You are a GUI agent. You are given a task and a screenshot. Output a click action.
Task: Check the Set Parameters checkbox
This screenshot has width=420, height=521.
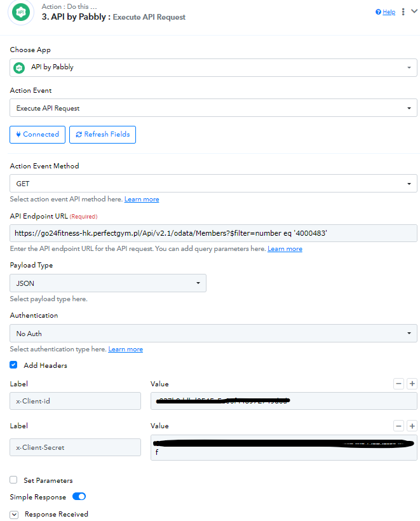[x=13, y=480]
